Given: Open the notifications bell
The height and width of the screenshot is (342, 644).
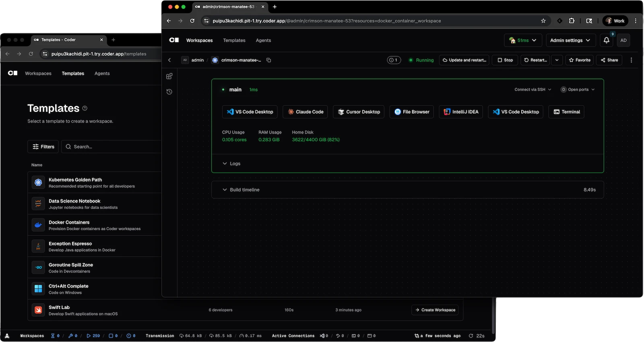Looking at the screenshot, I should [607, 40].
